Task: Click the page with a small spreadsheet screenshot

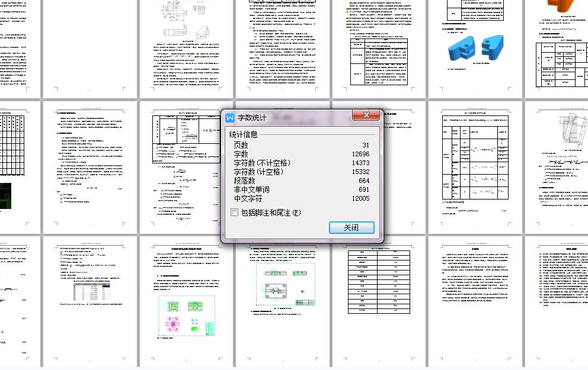Action: 90,301
